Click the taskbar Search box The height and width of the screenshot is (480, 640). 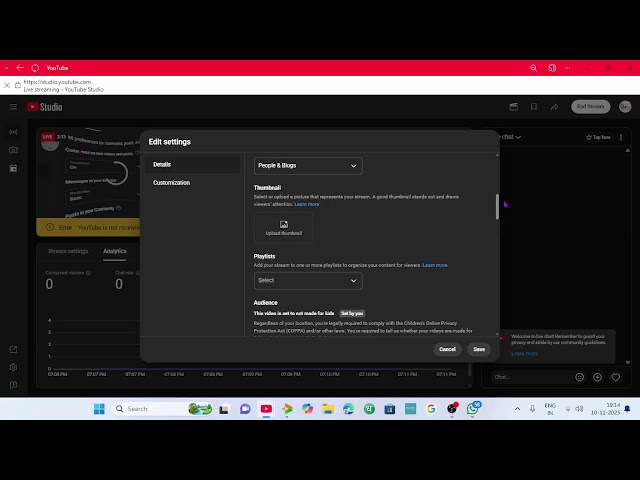[162, 409]
